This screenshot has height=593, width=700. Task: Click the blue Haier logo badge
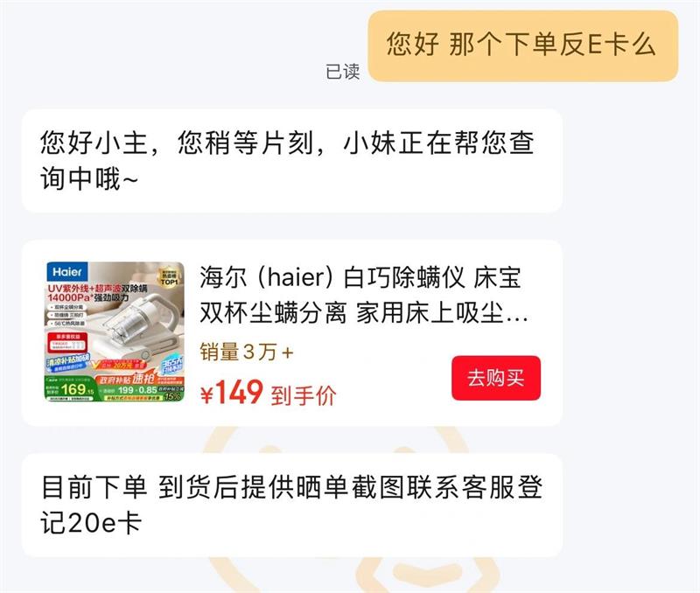tap(67, 272)
